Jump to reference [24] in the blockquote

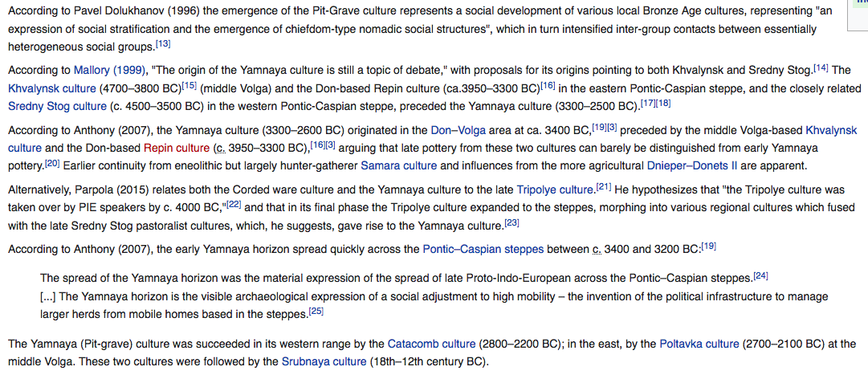click(x=760, y=275)
